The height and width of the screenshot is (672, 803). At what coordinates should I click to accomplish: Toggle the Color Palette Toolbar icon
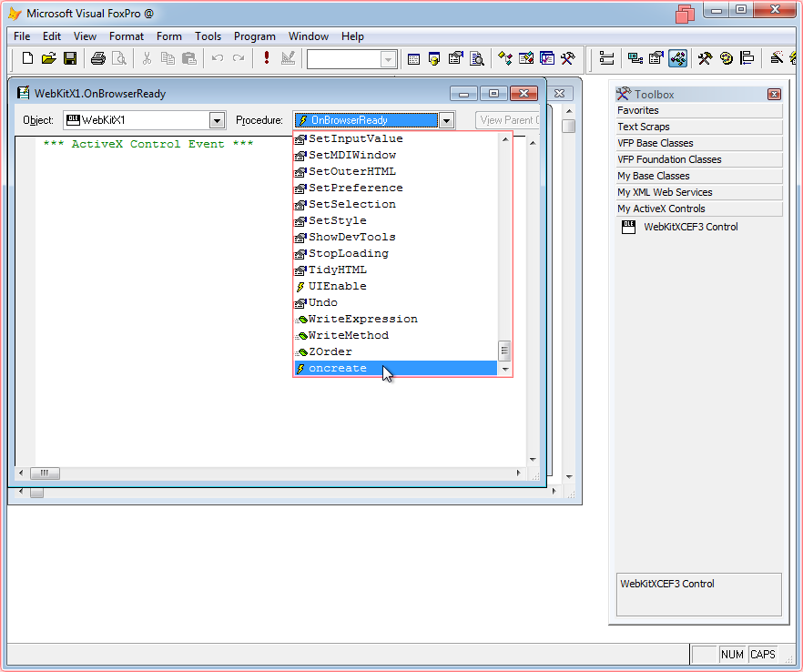click(x=727, y=58)
